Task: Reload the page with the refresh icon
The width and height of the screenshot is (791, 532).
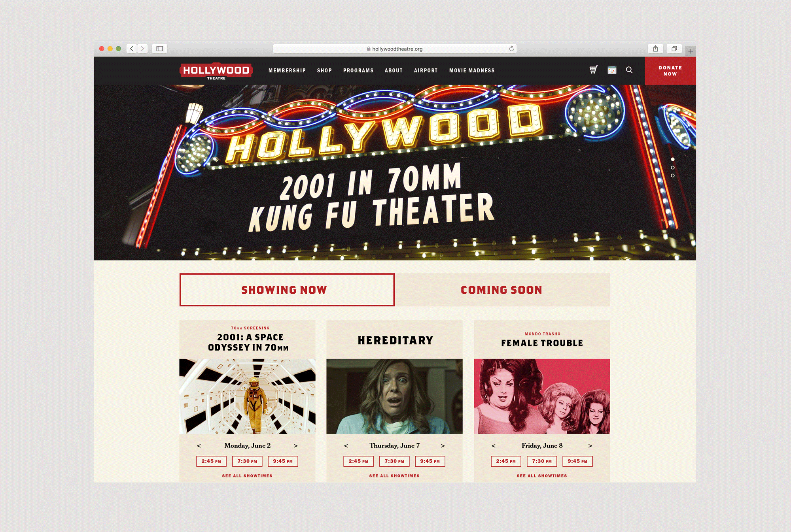Action: (511, 49)
